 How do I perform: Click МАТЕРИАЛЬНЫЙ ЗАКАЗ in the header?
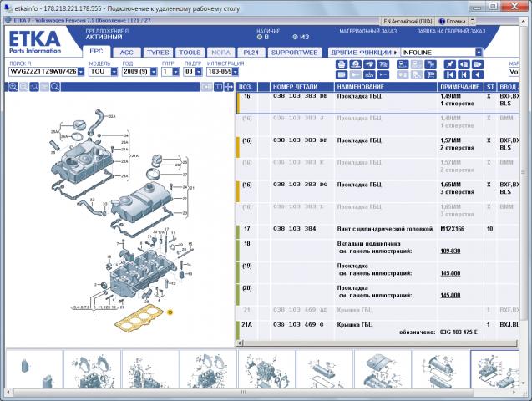(367, 31)
